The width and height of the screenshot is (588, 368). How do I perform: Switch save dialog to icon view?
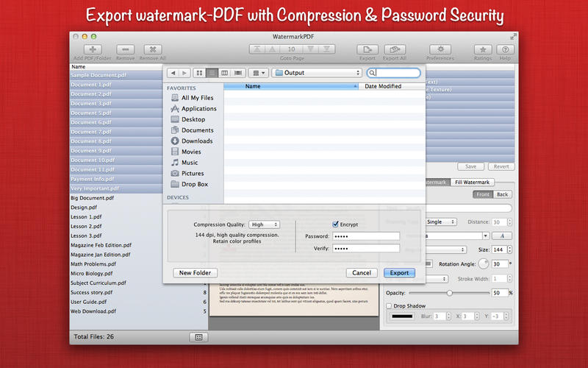pyautogui.click(x=199, y=73)
